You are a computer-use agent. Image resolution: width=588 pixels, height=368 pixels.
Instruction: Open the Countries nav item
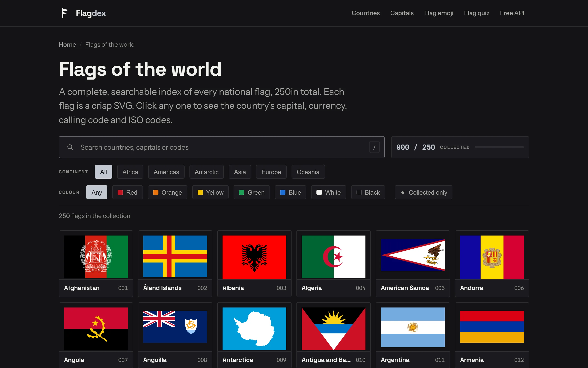pos(365,13)
